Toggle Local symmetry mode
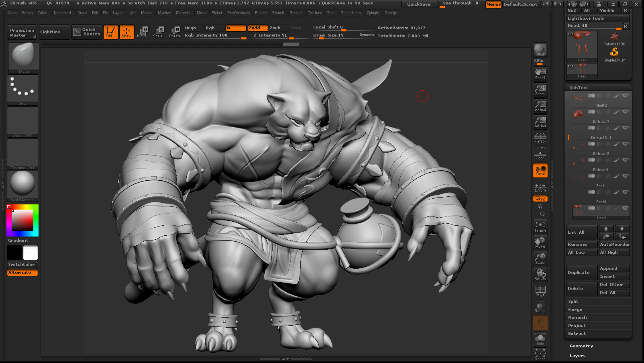The height and width of the screenshot is (363, 644). point(540,170)
